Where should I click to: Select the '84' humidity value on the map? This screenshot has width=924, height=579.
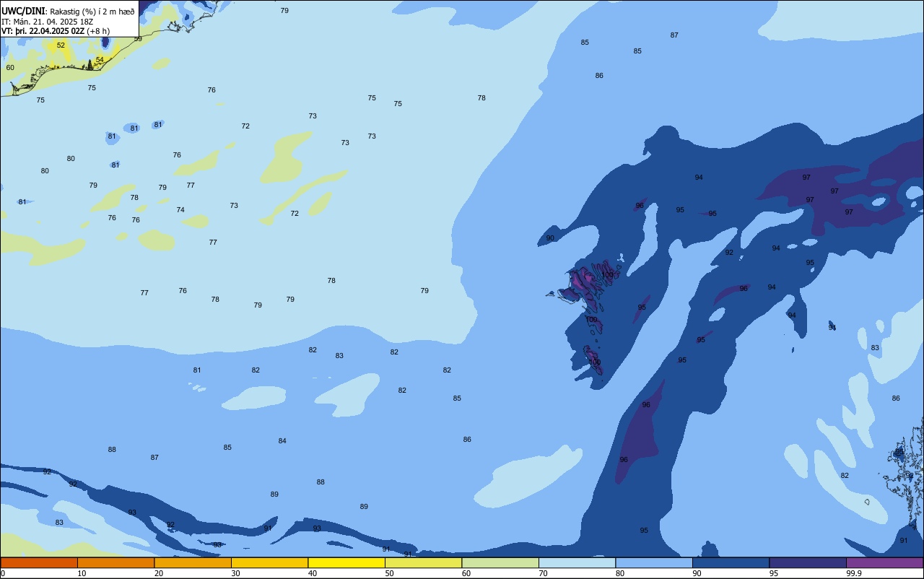click(x=282, y=441)
